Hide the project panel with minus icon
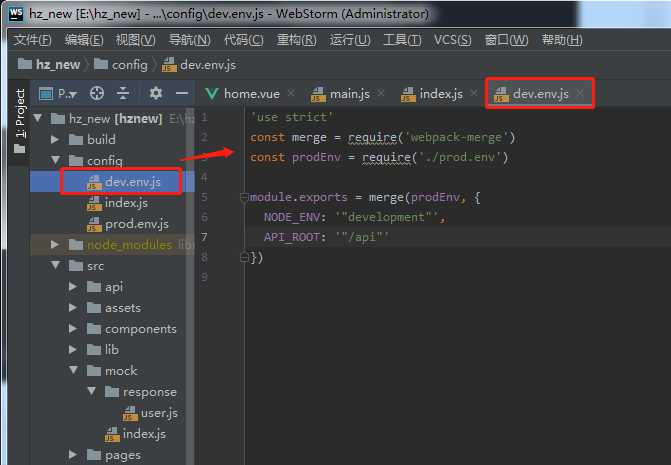 182,93
